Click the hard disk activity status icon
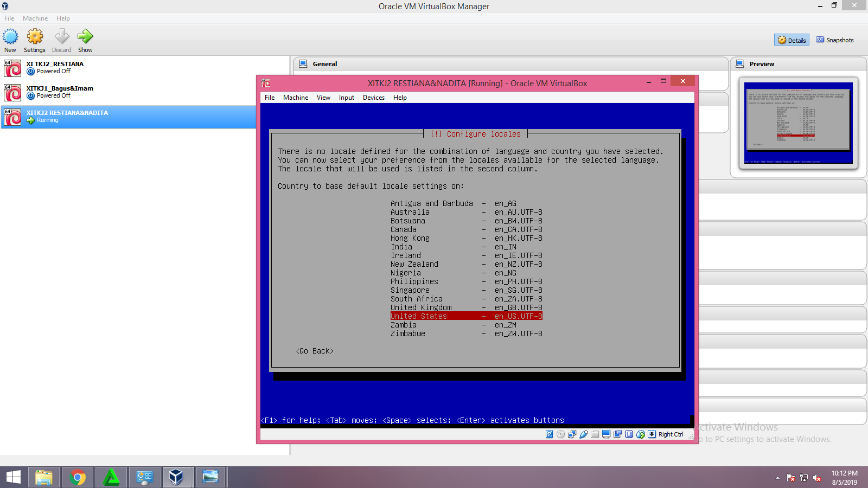The width and height of the screenshot is (868, 488). click(550, 434)
